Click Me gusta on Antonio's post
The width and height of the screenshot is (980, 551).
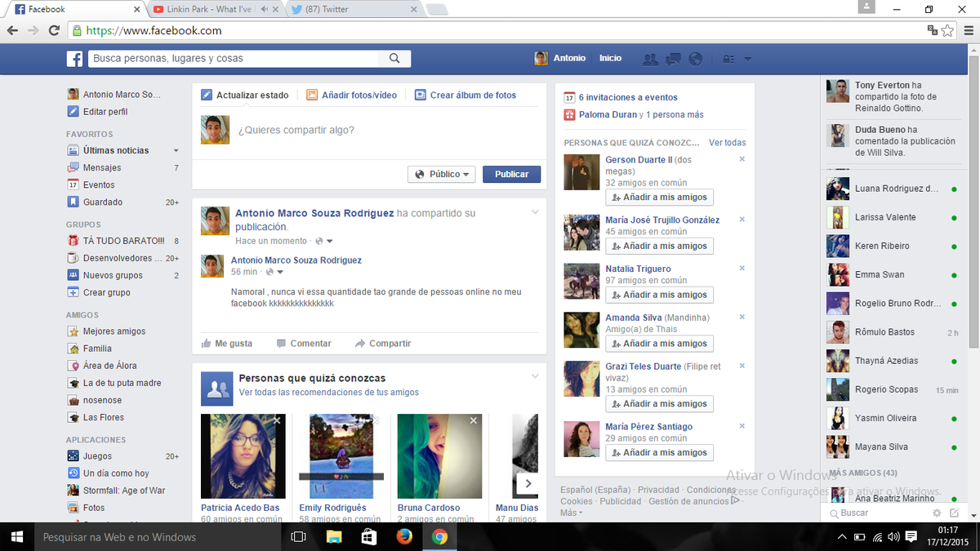(227, 344)
